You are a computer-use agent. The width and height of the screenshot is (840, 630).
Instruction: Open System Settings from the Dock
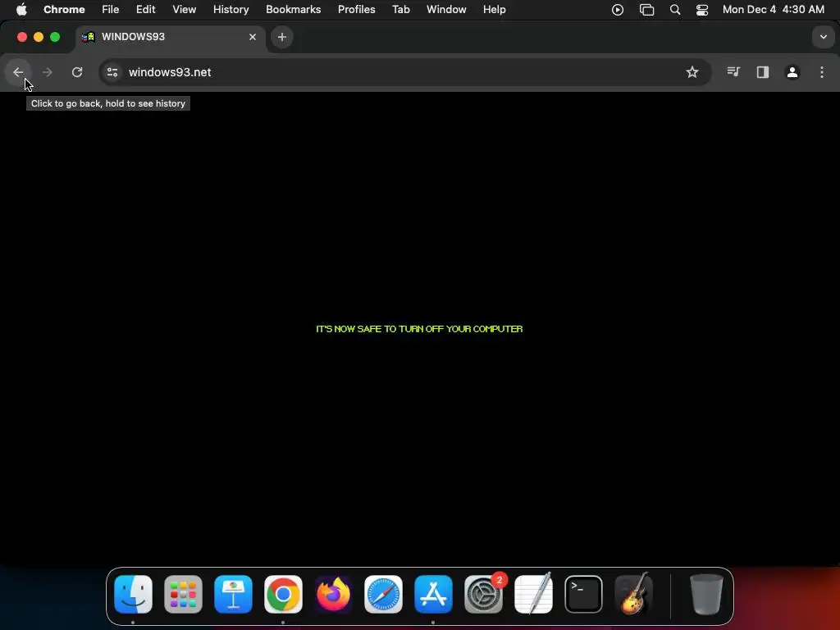click(483, 594)
